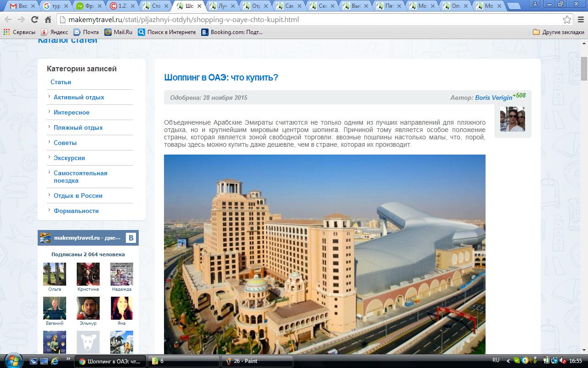
Task: Open the Почта bookmark
Action: [86, 32]
